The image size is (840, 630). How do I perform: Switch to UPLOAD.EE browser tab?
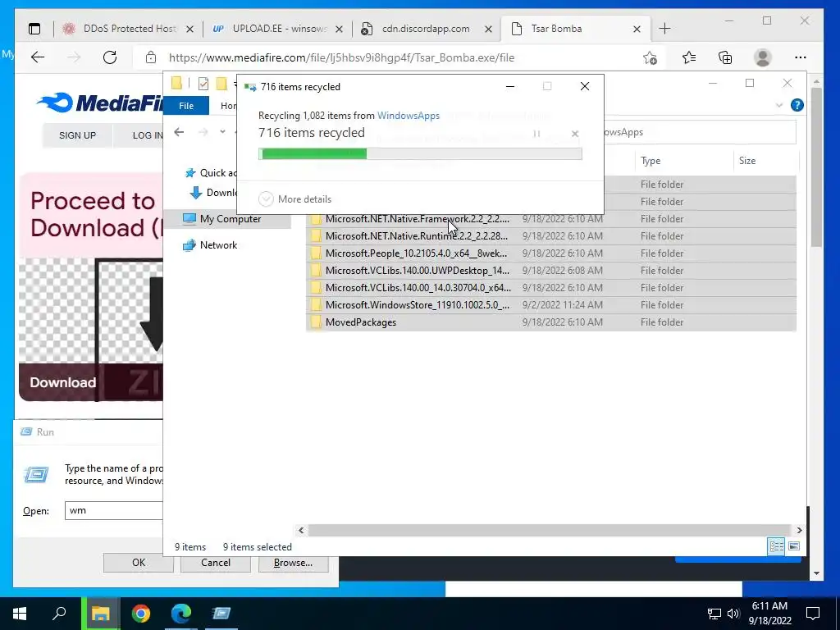pos(277,29)
